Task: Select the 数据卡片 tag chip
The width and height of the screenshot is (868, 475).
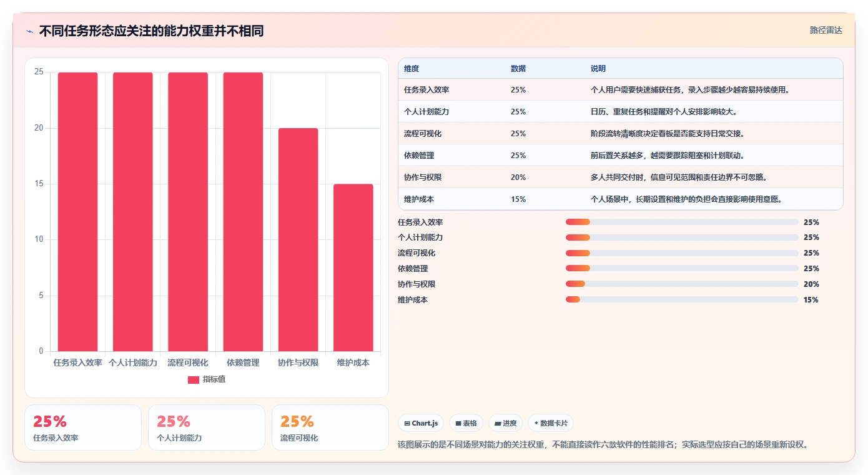Action: (x=550, y=423)
